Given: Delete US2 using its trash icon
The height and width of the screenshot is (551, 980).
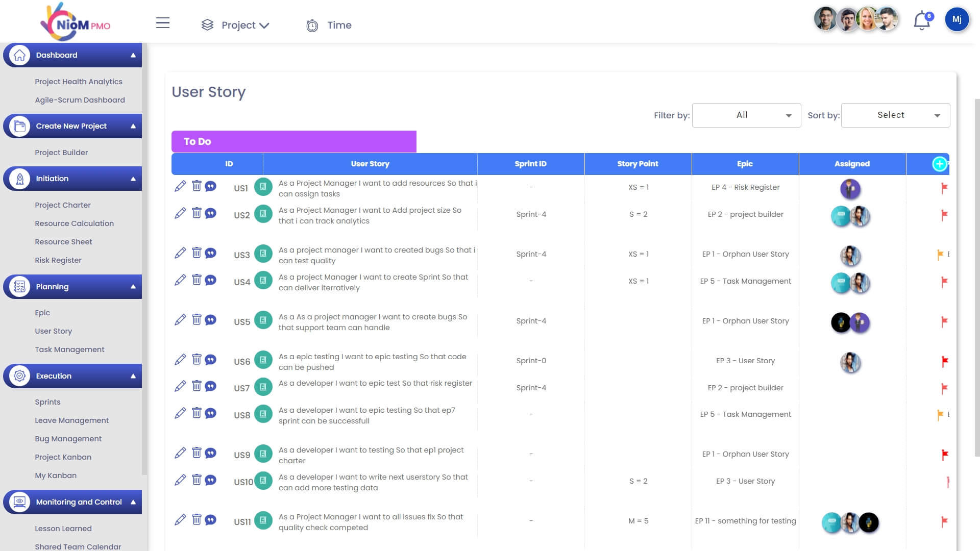Looking at the screenshot, I should click(x=197, y=213).
